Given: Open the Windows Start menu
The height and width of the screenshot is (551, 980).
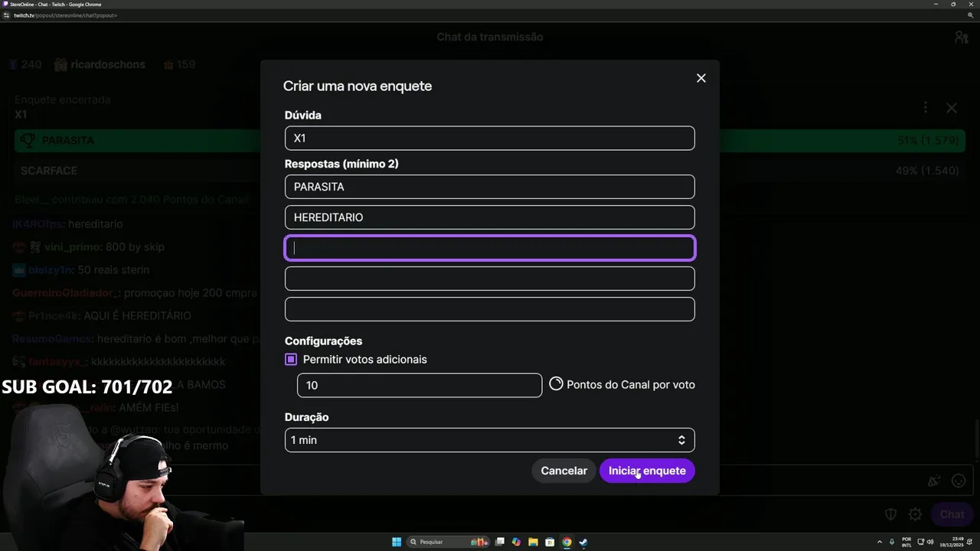Looking at the screenshot, I should pyautogui.click(x=397, y=542).
